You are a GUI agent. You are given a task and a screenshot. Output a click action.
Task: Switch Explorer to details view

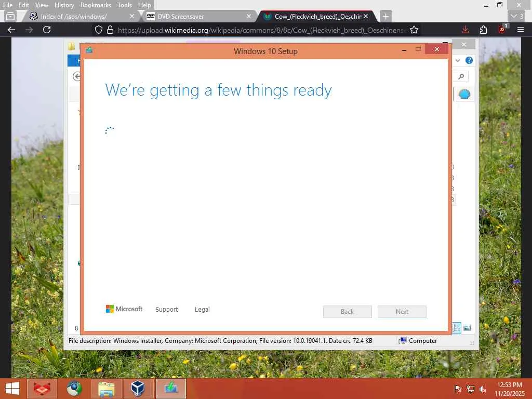(x=457, y=328)
